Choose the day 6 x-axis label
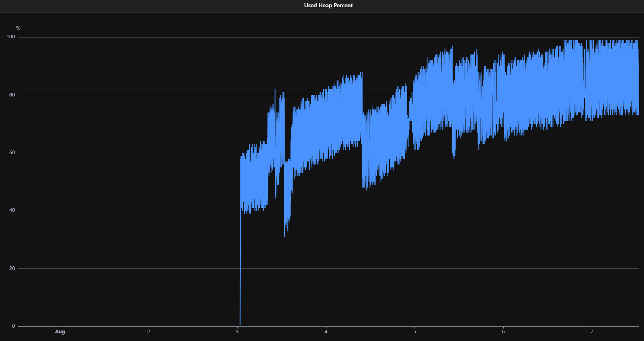Viewport: 644px width, 341px height. 503,332
